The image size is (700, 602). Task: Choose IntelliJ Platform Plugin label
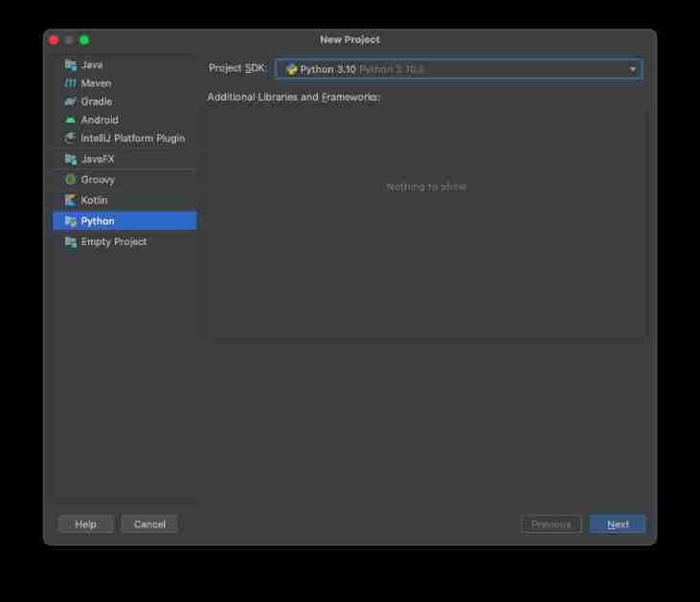(132, 139)
